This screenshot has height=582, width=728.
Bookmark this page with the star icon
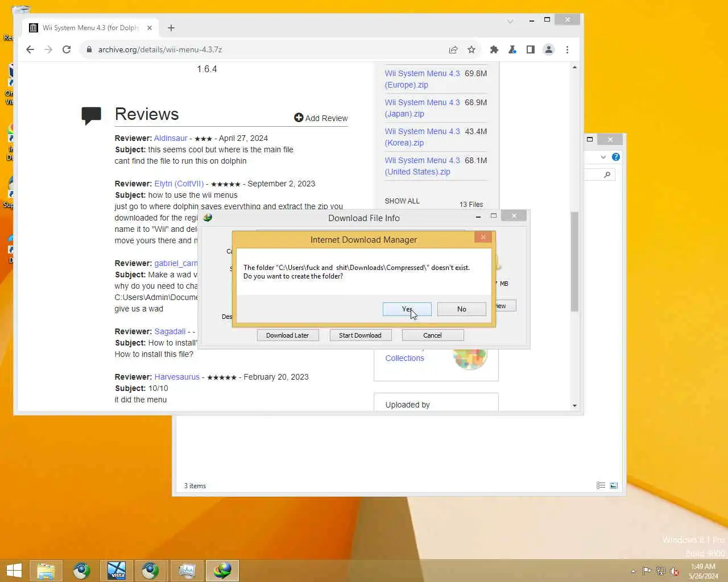click(471, 49)
